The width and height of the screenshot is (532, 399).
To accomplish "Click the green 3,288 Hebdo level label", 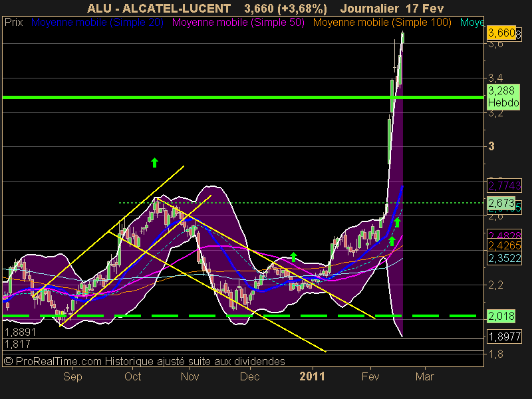I will point(503,96).
